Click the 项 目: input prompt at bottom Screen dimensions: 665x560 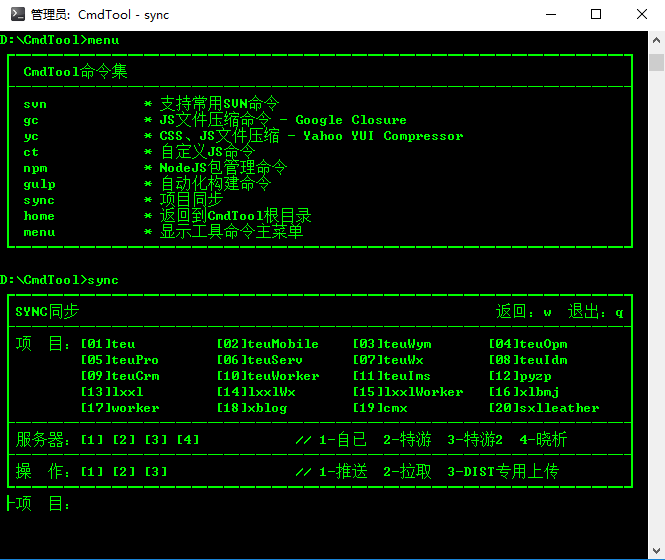(x=40, y=504)
